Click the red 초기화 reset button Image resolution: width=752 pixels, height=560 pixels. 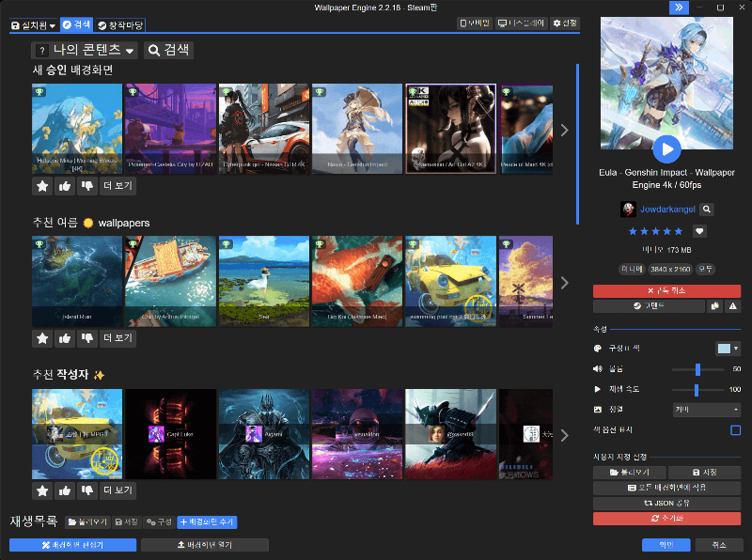click(666, 519)
